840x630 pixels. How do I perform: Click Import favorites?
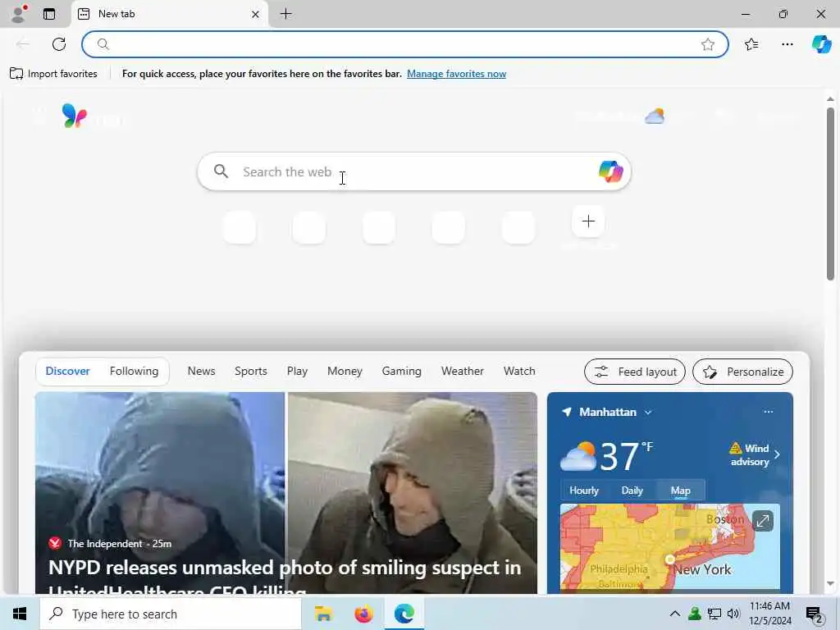click(53, 74)
